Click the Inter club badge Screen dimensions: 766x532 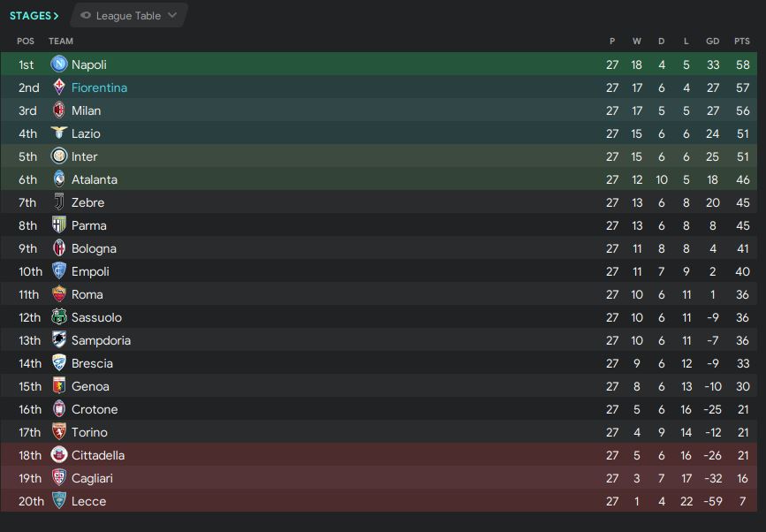pyautogui.click(x=59, y=156)
